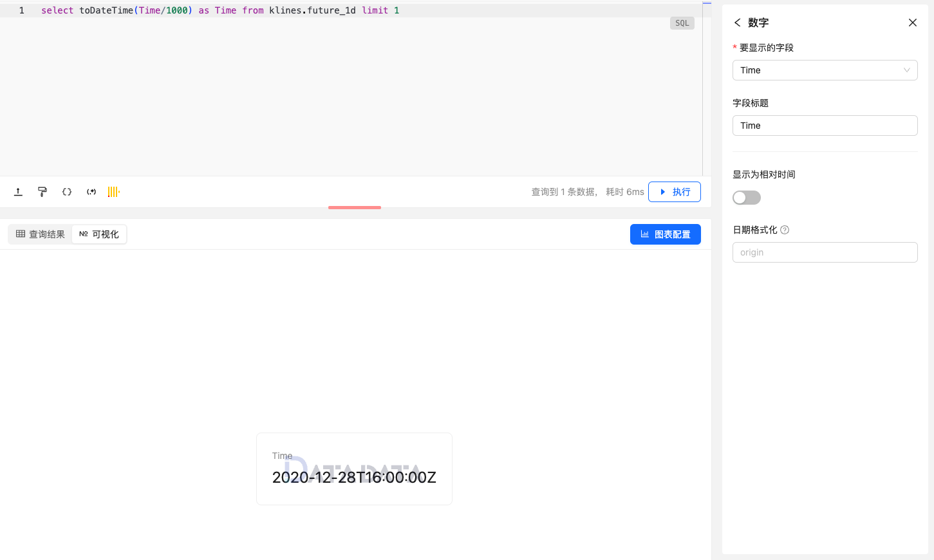Open the yellow histogram icon in the toolbar

113,191
